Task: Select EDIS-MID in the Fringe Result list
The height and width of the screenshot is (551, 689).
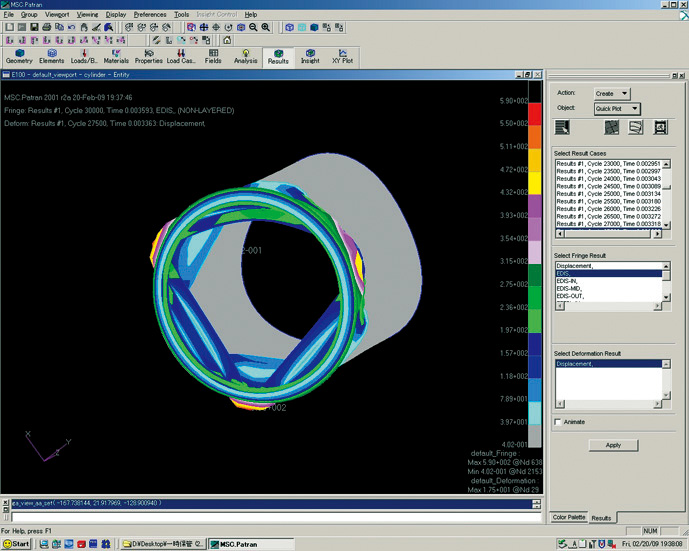Action: (x=609, y=289)
